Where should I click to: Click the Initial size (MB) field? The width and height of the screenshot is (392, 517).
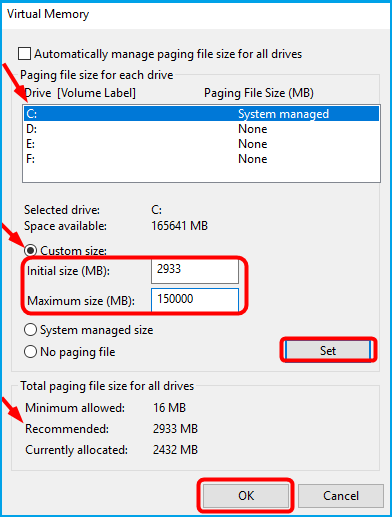[x=195, y=271]
